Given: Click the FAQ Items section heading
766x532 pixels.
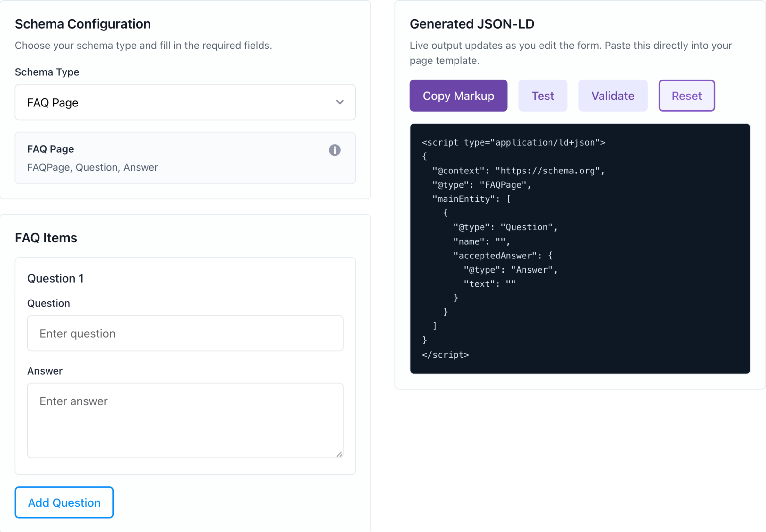Looking at the screenshot, I should tap(46, 238).
